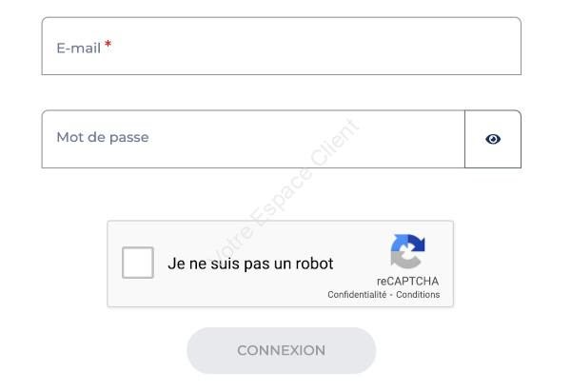Click the "reCAPTCHA" brand text
This screenshot has height=392, width=571.
click(x=407, y=281)
